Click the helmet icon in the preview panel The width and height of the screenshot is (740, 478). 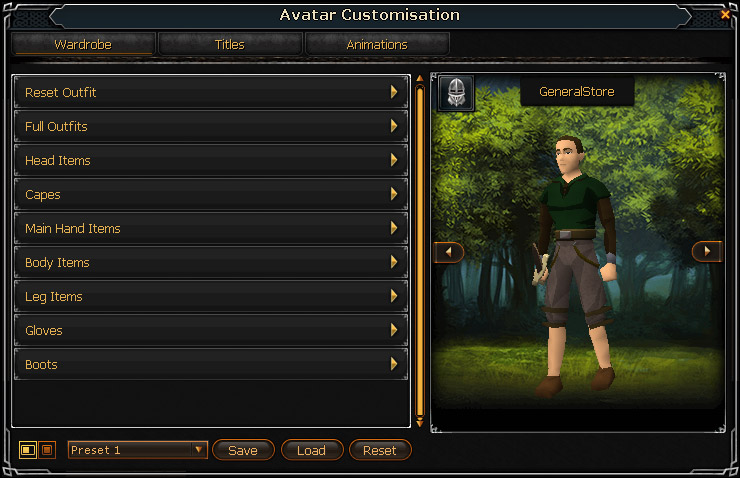tap(456, 92)
